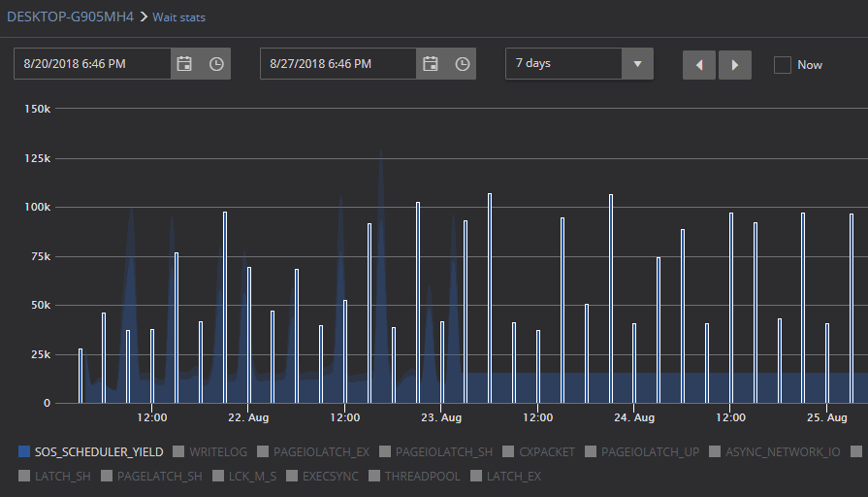
Task: Toggle ASYNC_NETWORK_IO legend series
Action: point(775,451)
